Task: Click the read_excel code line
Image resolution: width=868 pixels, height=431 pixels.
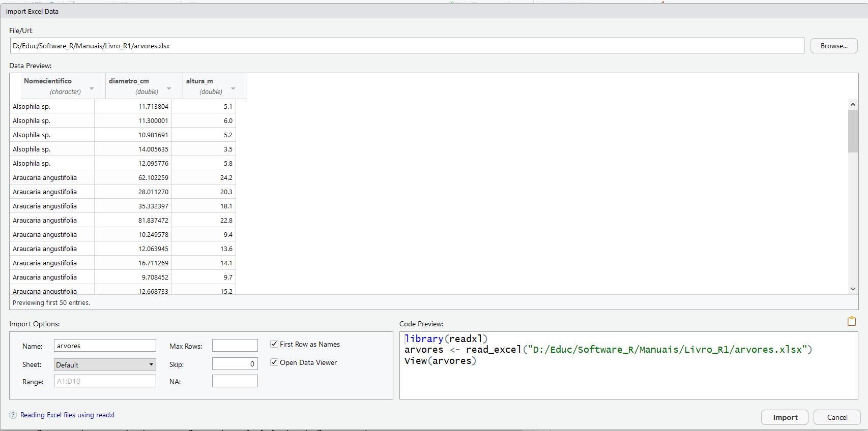Action: (608, 350)
